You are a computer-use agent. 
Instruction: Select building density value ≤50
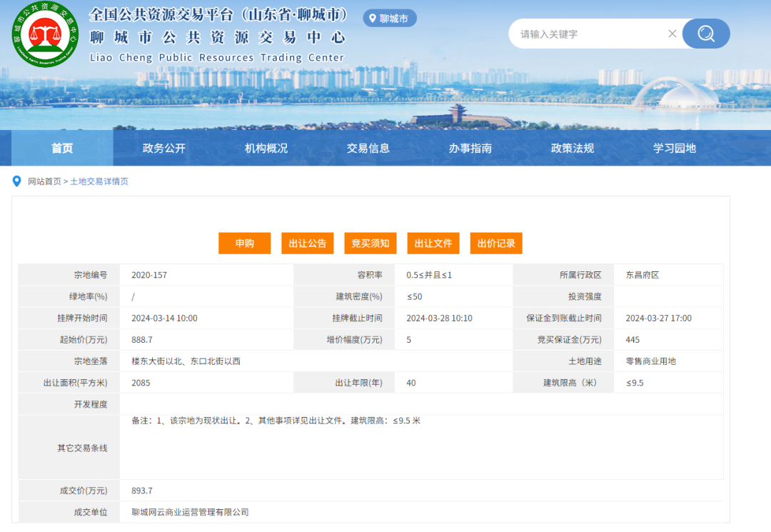tap(415, 296)
